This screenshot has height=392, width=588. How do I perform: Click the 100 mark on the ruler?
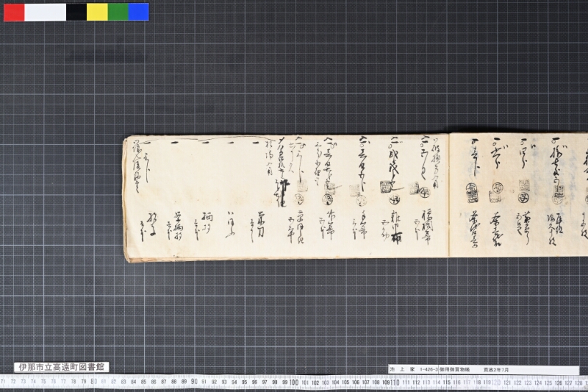pyautogui.click(x=293, y=382)
